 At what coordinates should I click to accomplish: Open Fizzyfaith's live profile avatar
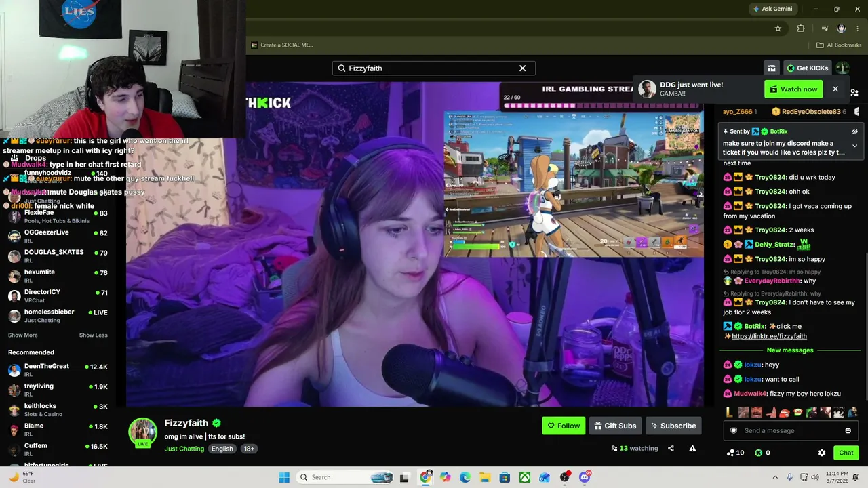(142, 432)
